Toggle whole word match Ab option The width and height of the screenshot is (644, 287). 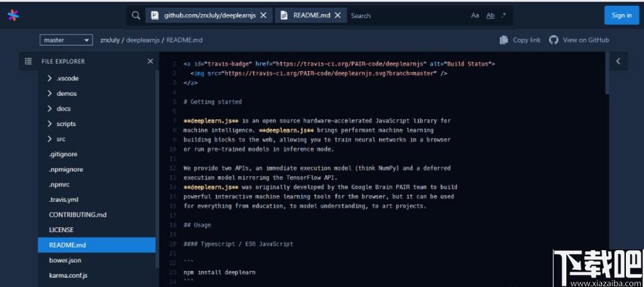(491, 15)
